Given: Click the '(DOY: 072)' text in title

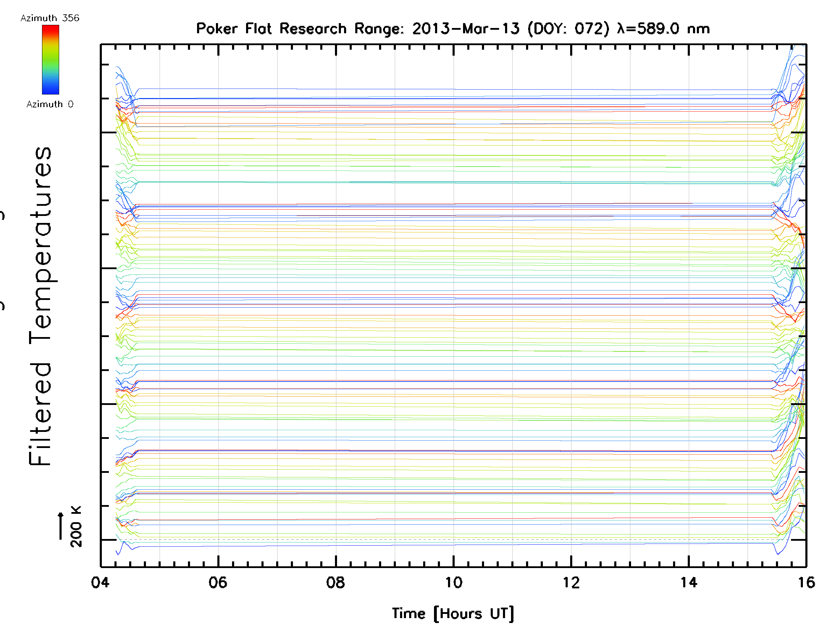Looking at the screenshot, I should (568, 29).
